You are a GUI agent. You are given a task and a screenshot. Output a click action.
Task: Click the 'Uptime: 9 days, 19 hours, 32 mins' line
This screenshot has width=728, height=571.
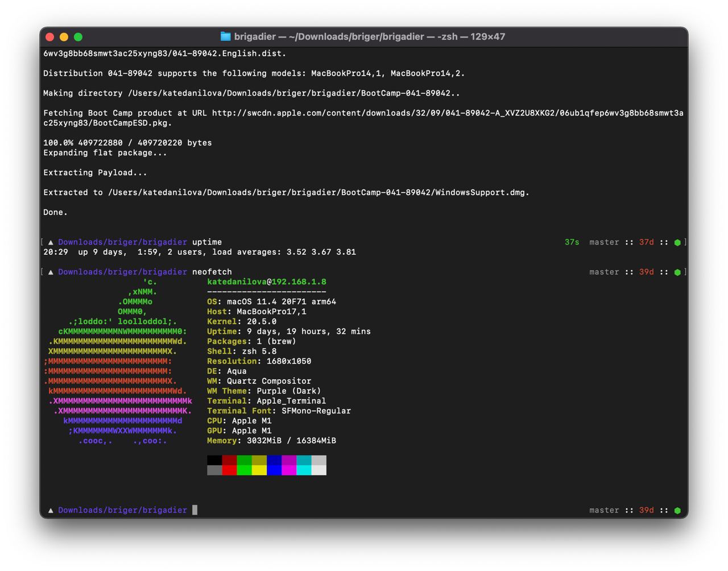point(289,332)
